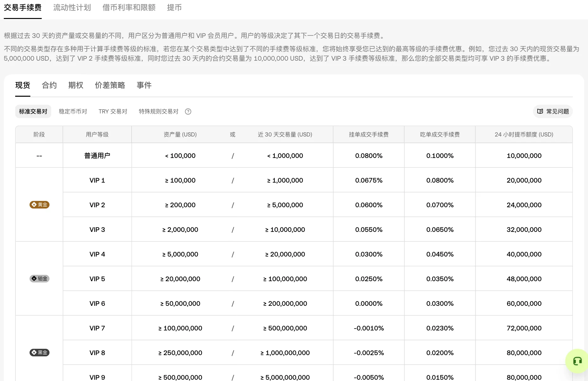This screenshot has width=588, height=381.
Task: Select the 特殊规则交易对 filter
Action: tap(159, 112)
